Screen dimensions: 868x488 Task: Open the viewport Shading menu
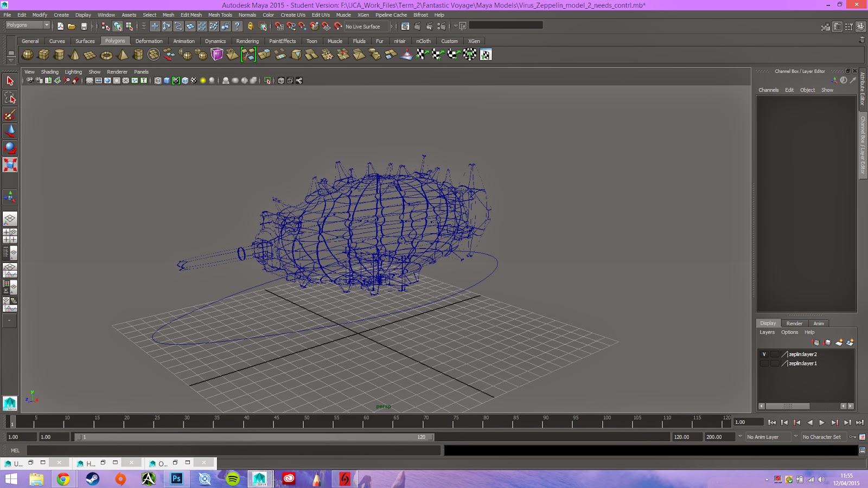point(49,72)
